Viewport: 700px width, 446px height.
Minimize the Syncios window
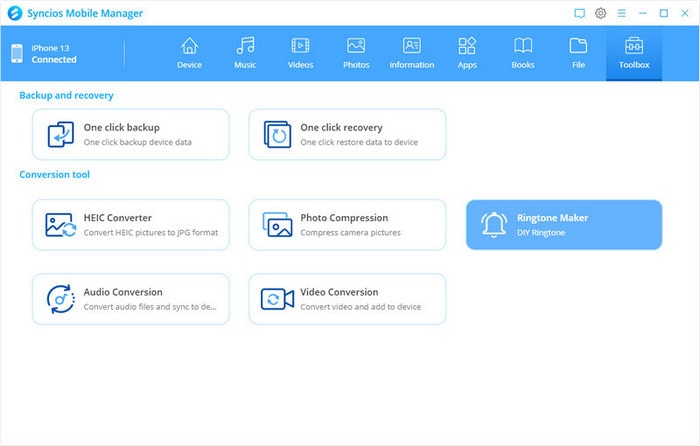coord(642,13)
